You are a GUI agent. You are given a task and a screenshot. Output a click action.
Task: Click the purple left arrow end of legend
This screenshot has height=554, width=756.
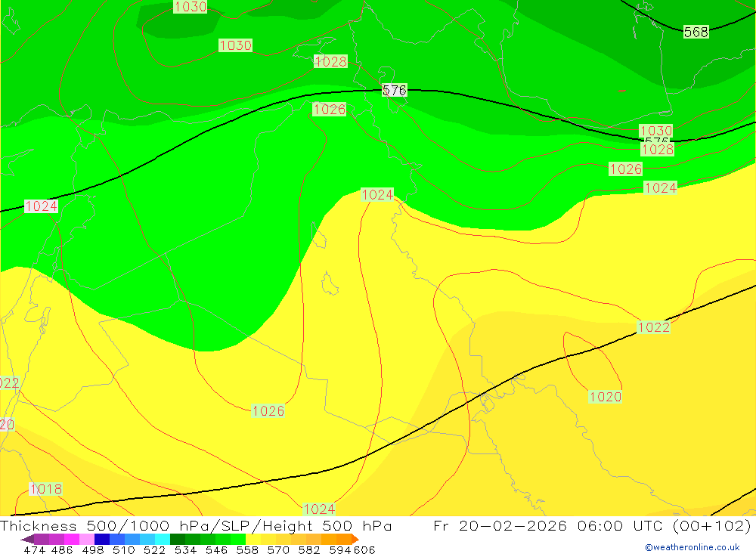tap(27, 539)
